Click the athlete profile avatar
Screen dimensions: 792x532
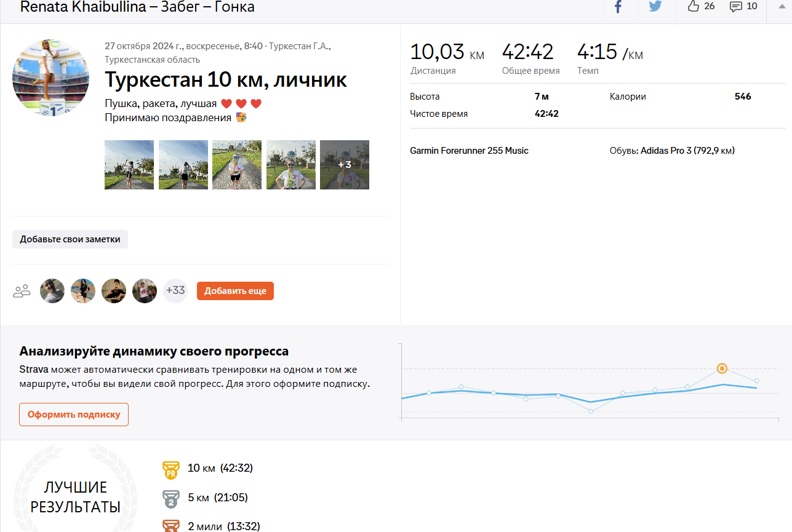click(50, 77)
